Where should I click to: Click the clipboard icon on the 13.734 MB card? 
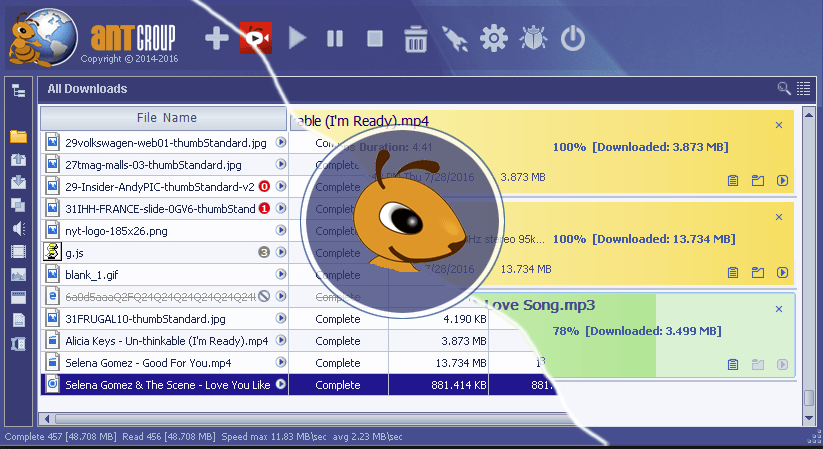733,273
